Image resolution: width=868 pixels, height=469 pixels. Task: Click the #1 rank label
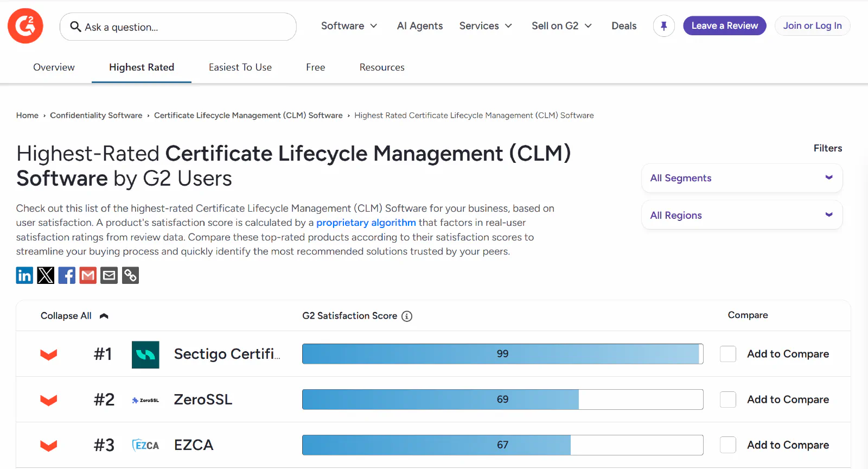(103, 354)
